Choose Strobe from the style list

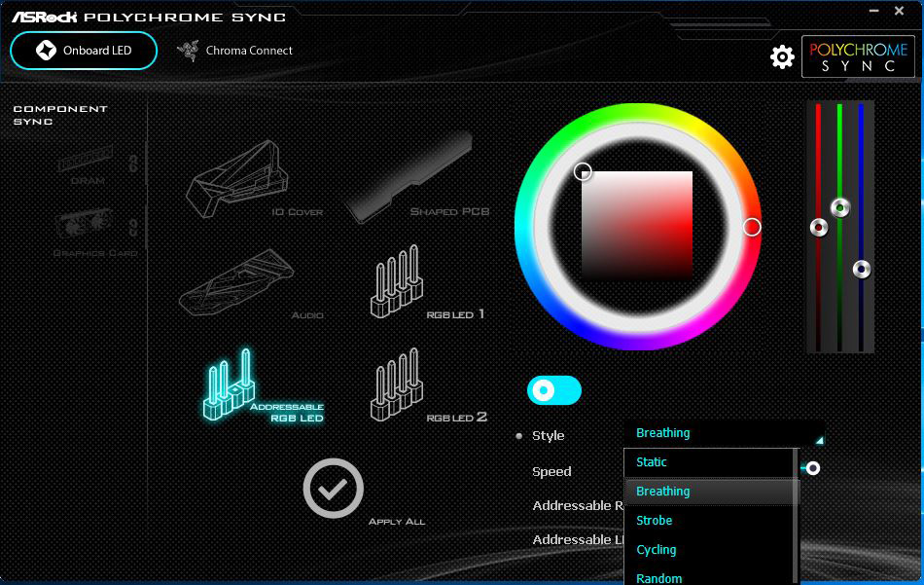coord(710,521)
